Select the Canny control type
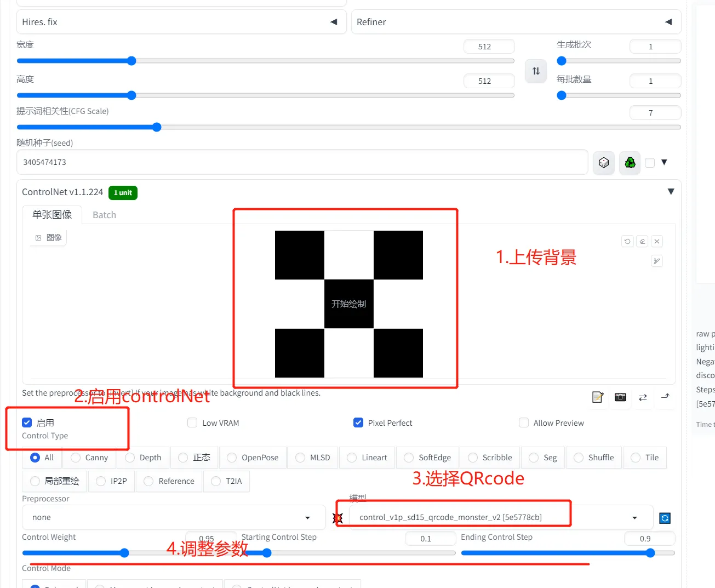Image resolution: width=715 pixels, height=588 pixels. coord(89,458)
